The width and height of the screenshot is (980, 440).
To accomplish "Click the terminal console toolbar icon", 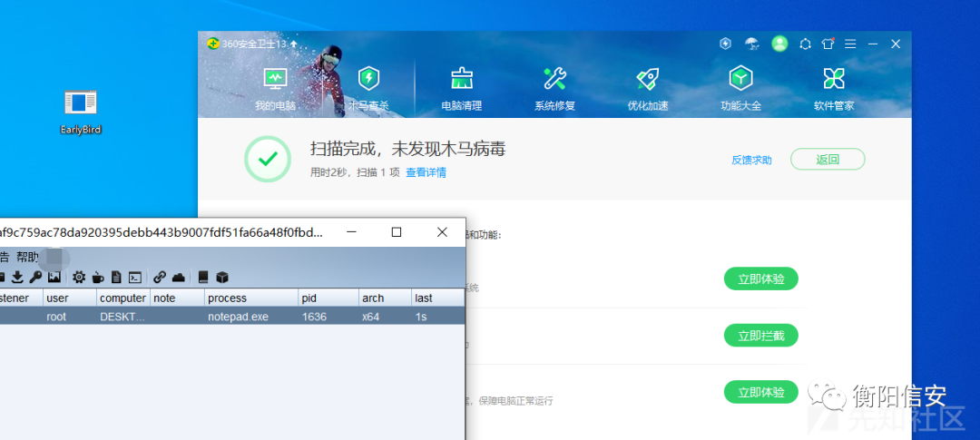I will pyautogui.click(x=135, y=277).
